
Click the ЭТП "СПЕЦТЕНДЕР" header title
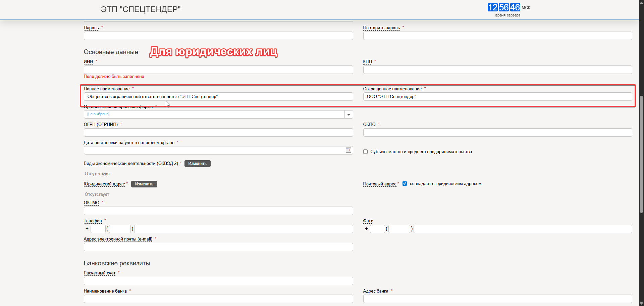pos(141,9)
